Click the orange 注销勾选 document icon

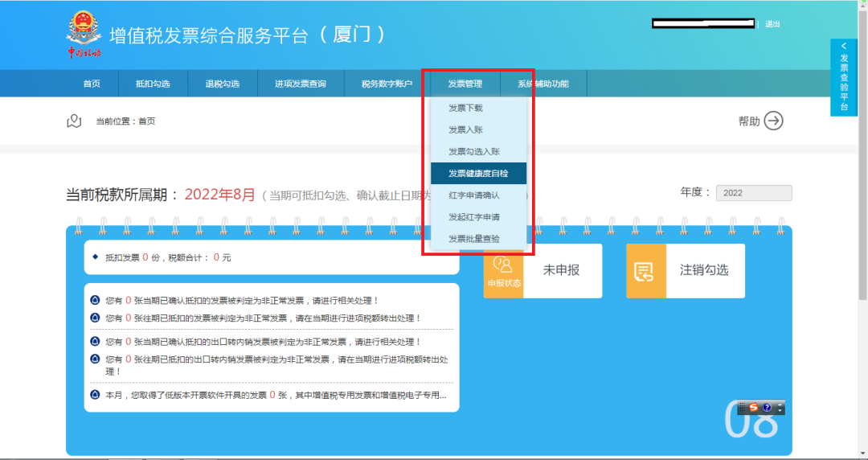646,271
